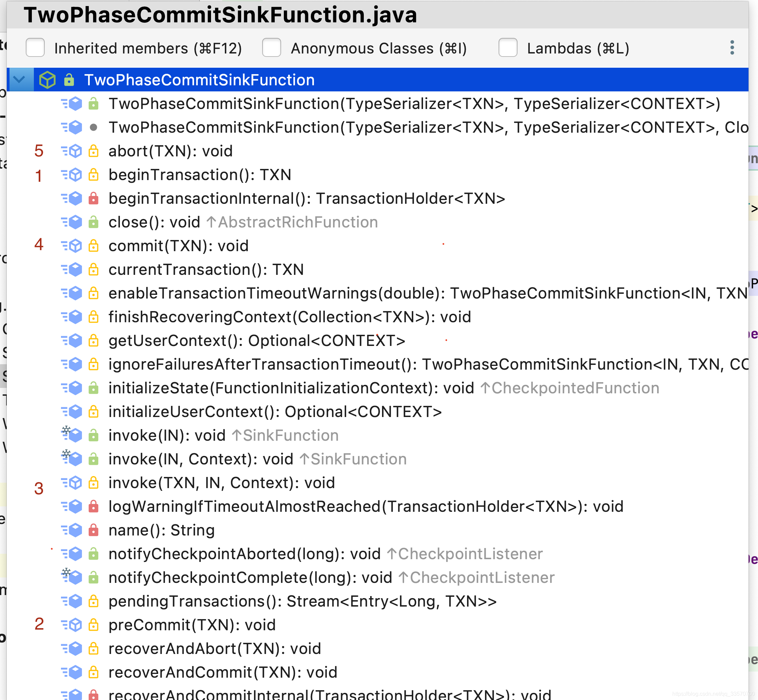Select the two-argument TwoPhaseCommitSinkFunction constructor
This screenshot has height=700, width=758.
(414, 104)
